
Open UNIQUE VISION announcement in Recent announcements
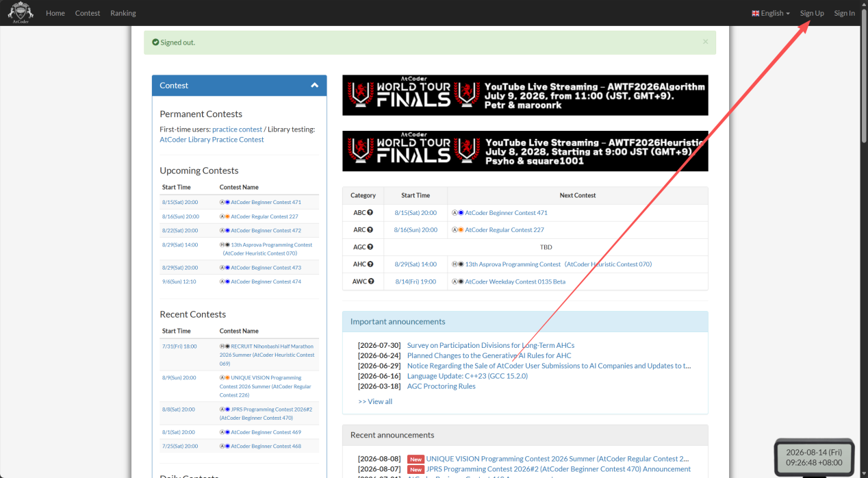pos(557,459)
